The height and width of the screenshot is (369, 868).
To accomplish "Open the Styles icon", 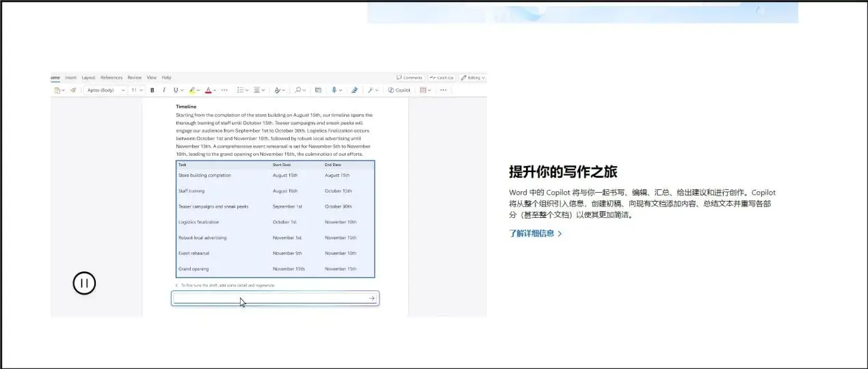I will tap(277, 90).
